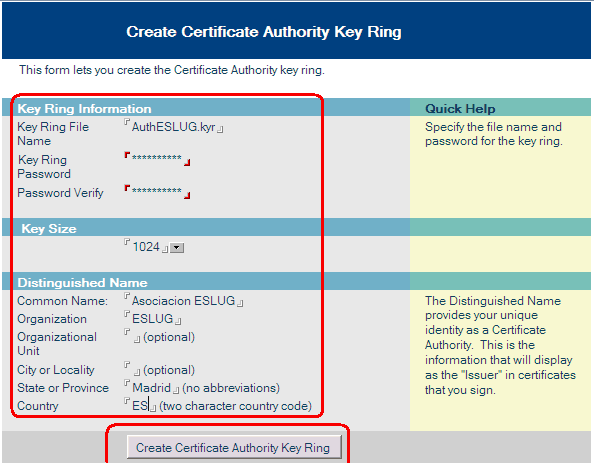Select the 1024 key size value

(x=146, y=247)
